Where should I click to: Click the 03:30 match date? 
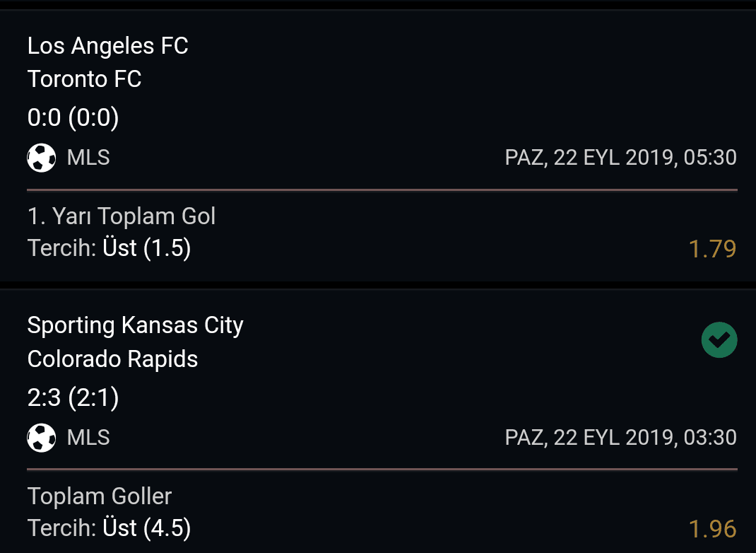(x=620, y=438)
